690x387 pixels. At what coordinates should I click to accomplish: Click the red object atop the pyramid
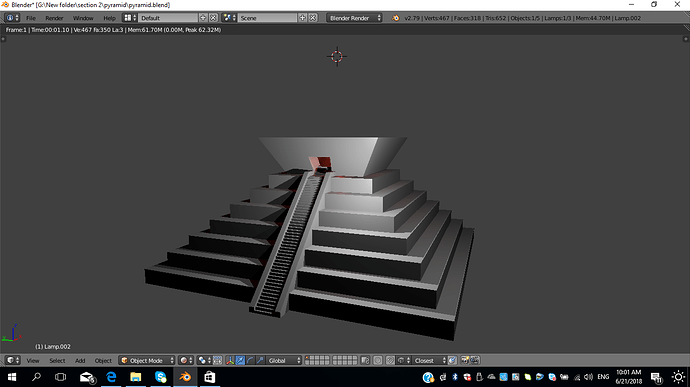[321, 164]
